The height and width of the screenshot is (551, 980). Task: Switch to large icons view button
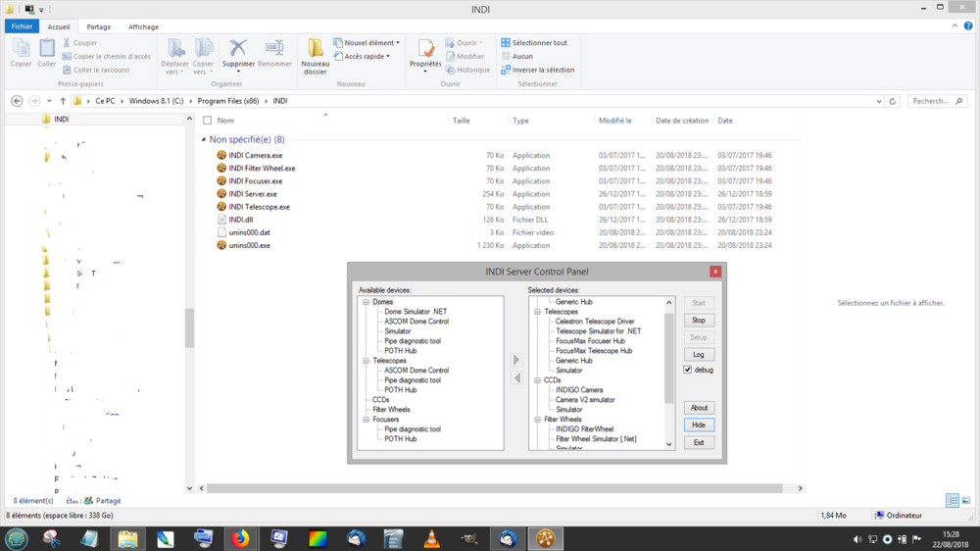[x=966, y=500]
